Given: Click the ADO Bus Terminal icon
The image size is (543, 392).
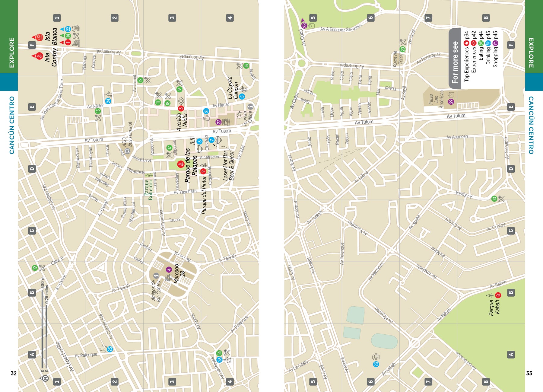Looking at the screenshot, I should pos(128,151).
